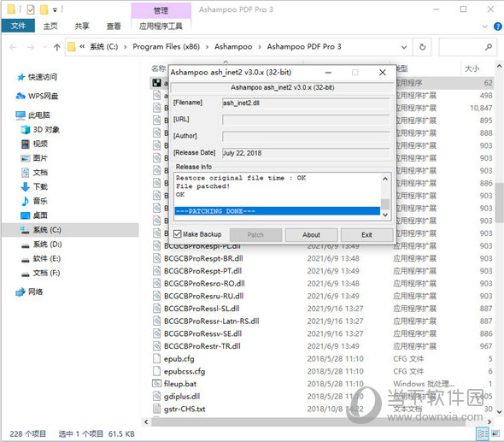Switch to details view icon in status bar
The image size is (504, 442).
482,434
